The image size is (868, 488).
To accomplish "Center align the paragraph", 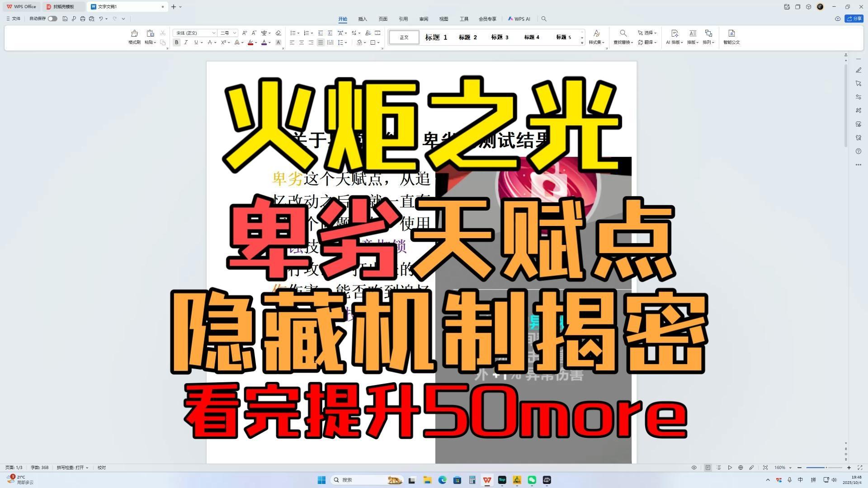I will pyautogui.click(x=302, y=42).
